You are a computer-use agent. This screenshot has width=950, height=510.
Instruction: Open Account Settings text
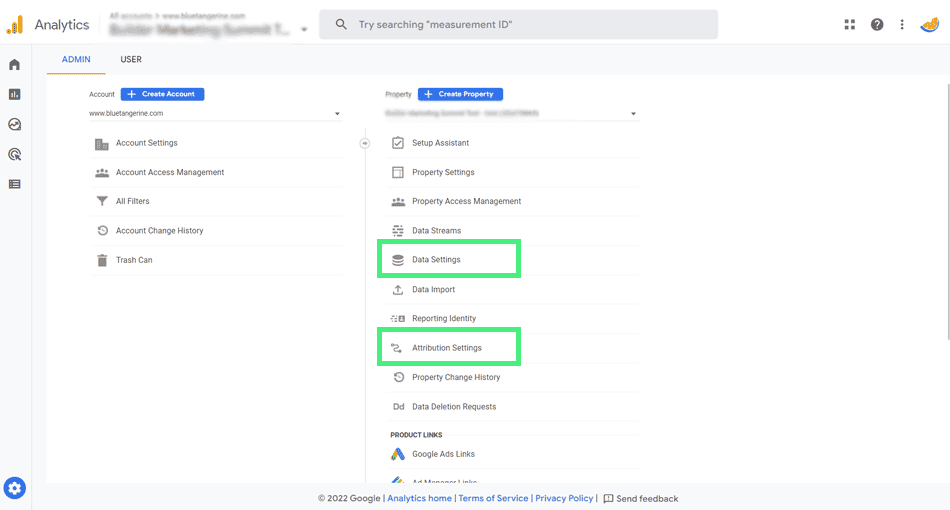147,143
